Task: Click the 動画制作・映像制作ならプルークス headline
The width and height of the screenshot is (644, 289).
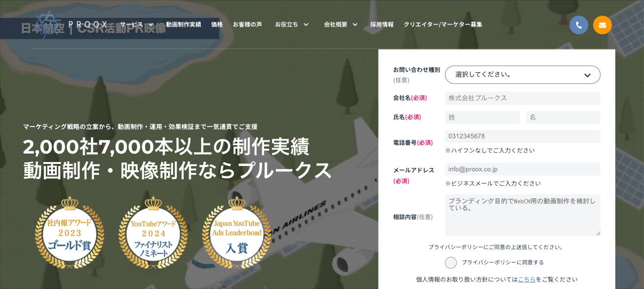Action: 177,170
